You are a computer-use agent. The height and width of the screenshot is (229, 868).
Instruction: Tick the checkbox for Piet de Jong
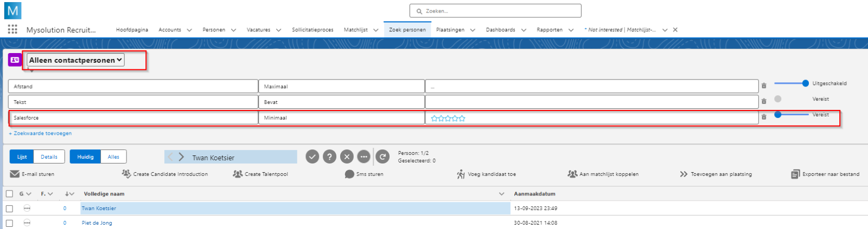9,223
